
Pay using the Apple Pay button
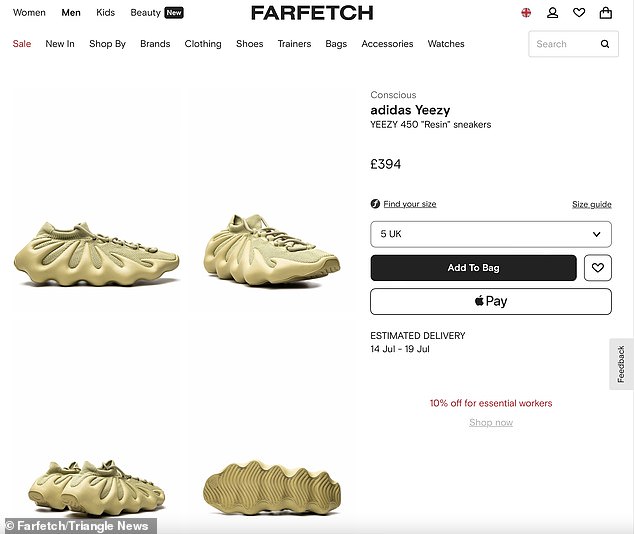[491, 302]
